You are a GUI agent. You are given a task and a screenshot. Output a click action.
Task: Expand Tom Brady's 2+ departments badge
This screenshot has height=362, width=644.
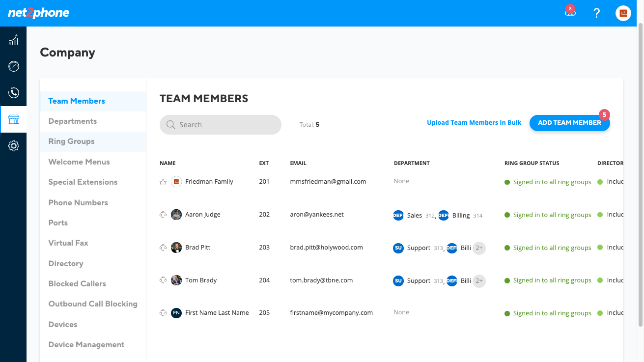click(x=479, y=281)
